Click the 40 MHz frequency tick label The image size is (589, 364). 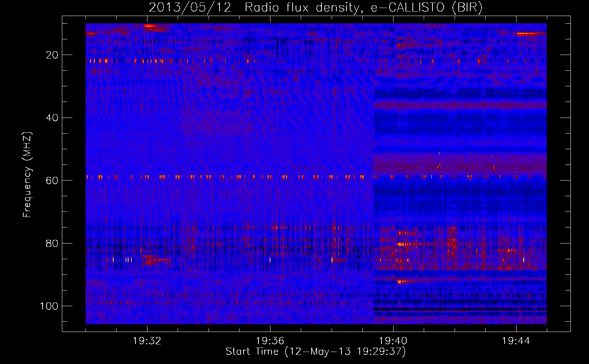tap(52, 118)
